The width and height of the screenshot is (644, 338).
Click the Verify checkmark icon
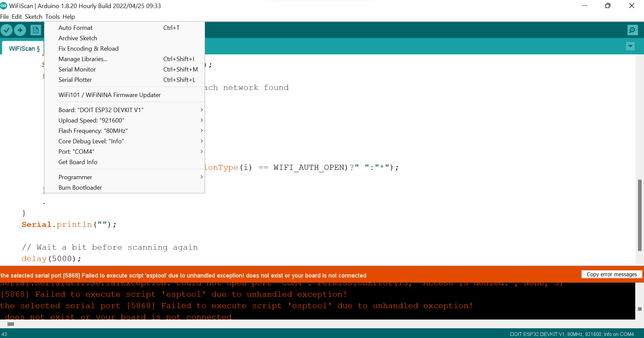pyautogui.click(x=6, y=30)
